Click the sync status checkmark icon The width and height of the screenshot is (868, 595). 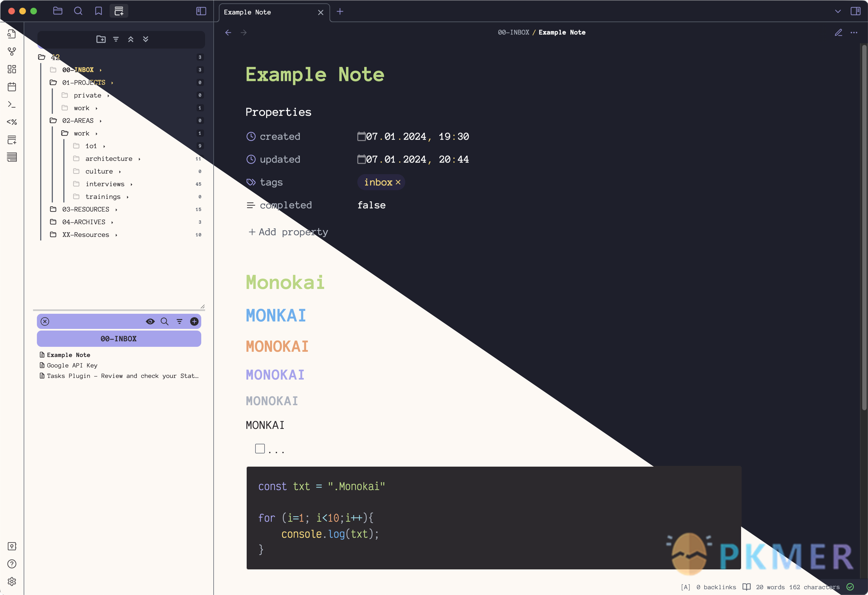(x=850, y=587)
